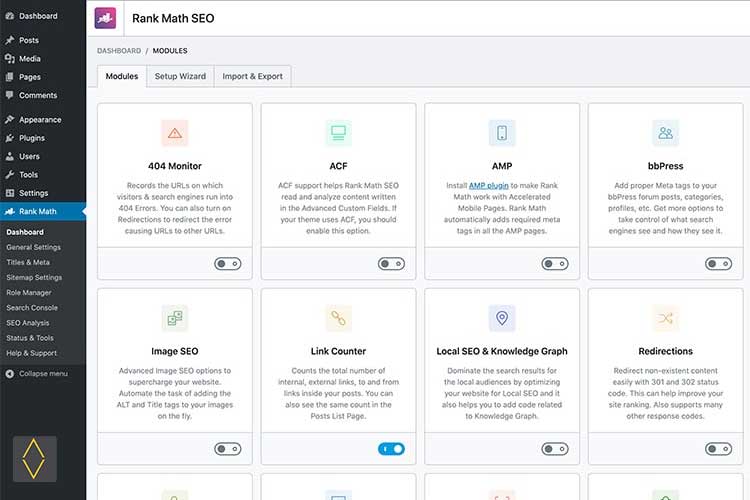The height and width of the screenshot is (500, 750).
Task: Click the bbPress users icon
Action: [665, 133]
